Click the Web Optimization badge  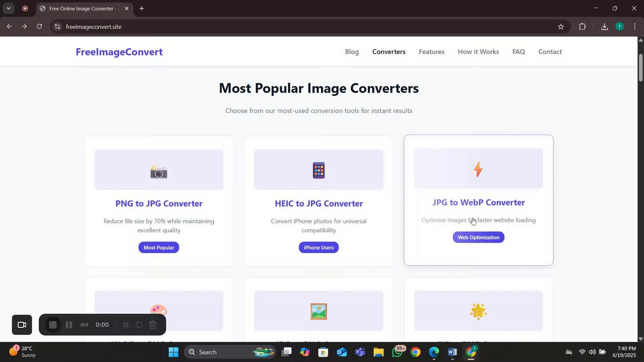478,237
